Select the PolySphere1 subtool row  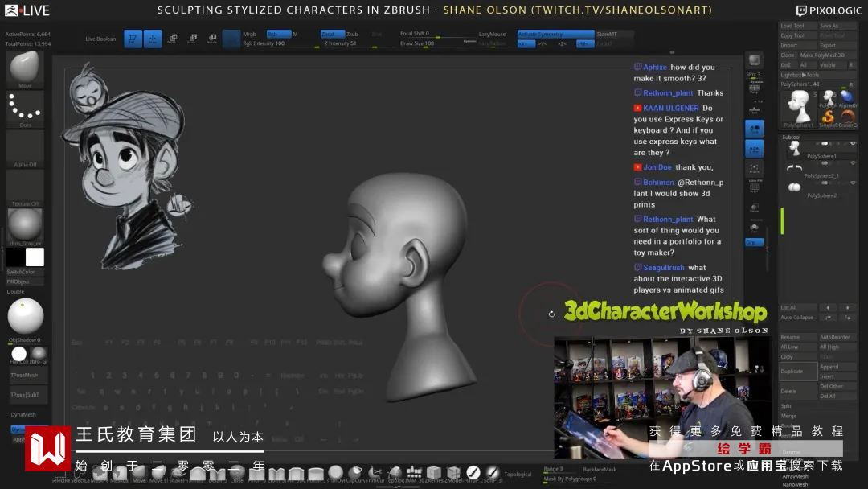[821, 149]
